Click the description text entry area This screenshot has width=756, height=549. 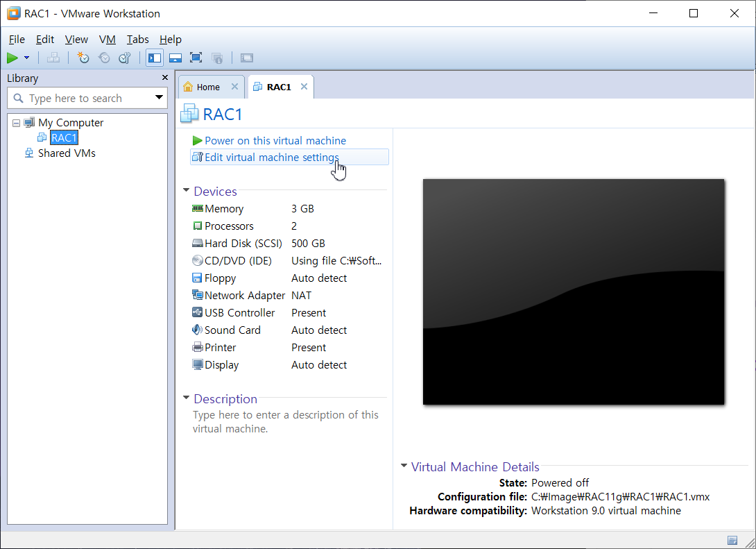[x=286, y=422]
